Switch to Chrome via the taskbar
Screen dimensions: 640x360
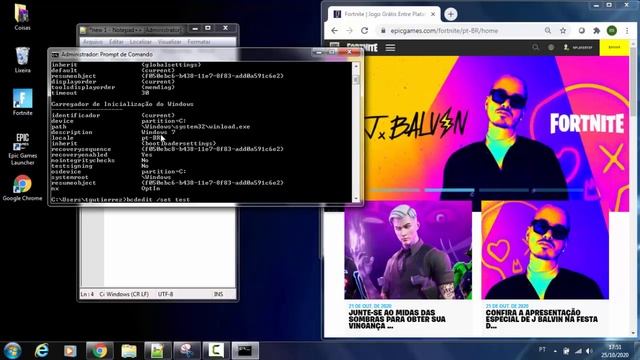click(x=99, y=351)
